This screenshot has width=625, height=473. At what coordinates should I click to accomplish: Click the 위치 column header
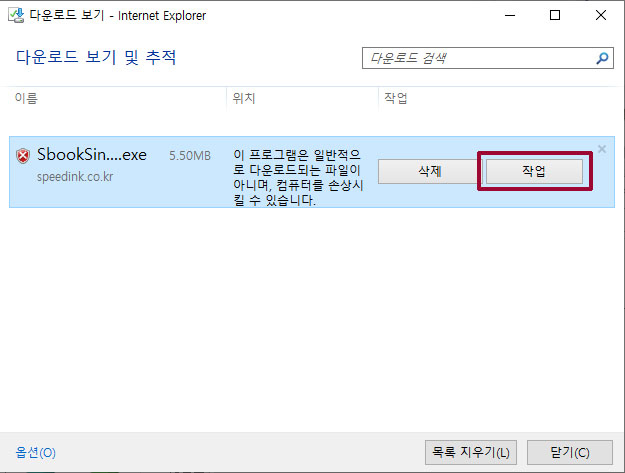[243, 98]
